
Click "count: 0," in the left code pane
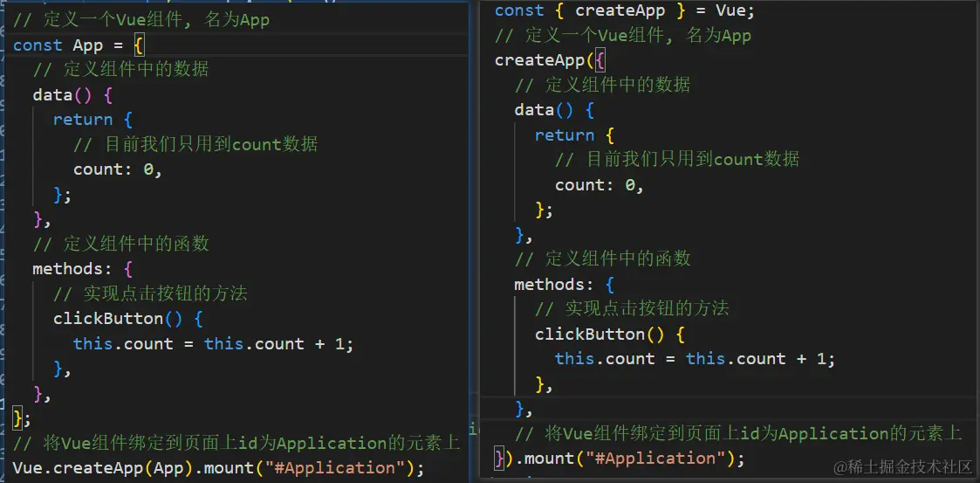118,169
